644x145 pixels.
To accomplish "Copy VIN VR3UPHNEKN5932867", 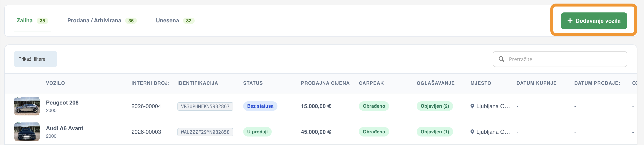I will pyautogui.click(x=205, y=106).
